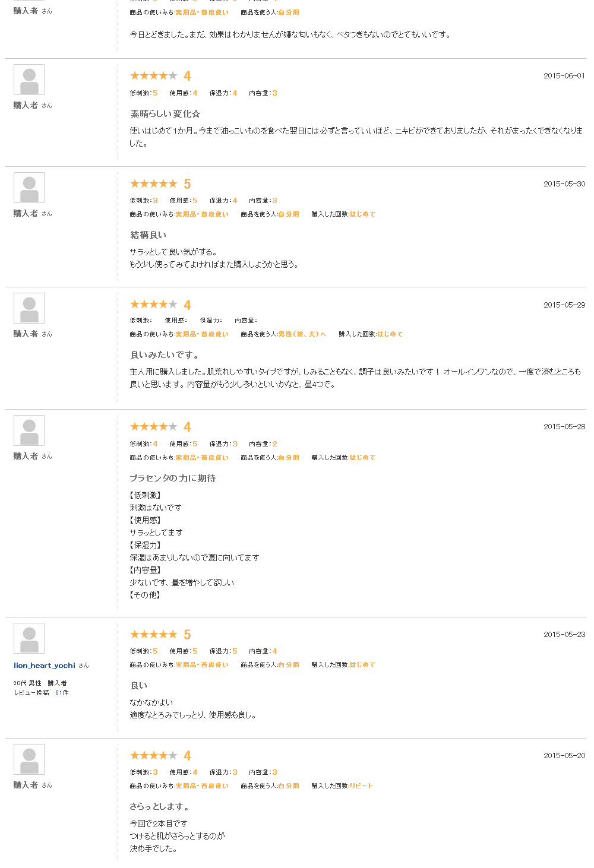
Task: Click the avatar beside the さらっとします。 review
Action: (29, 759)
